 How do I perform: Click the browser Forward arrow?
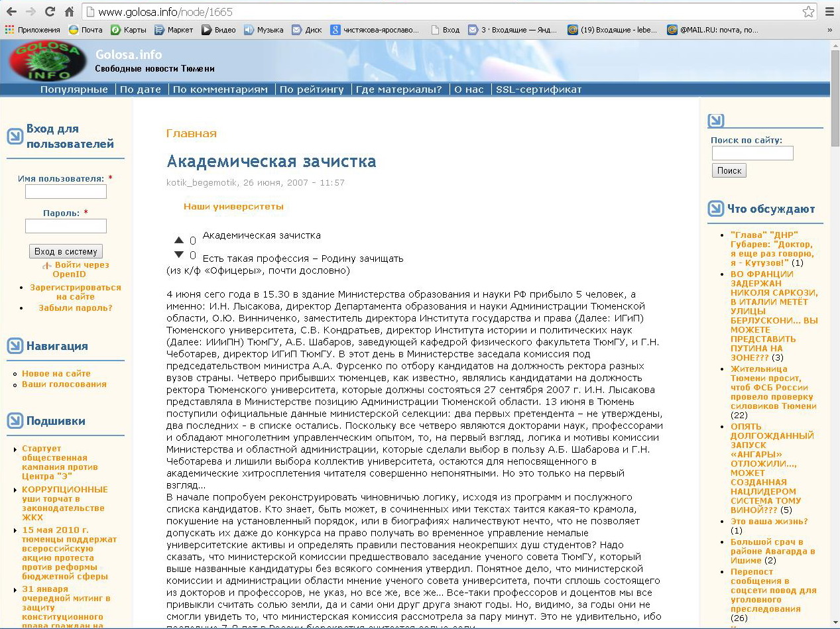coord(30,12)
